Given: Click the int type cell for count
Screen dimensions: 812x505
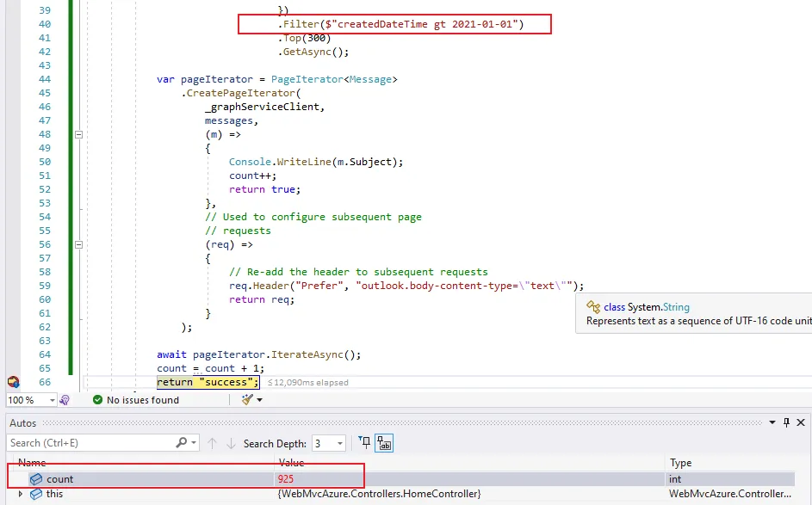Looking at the screenshot, I should [675, 479].
